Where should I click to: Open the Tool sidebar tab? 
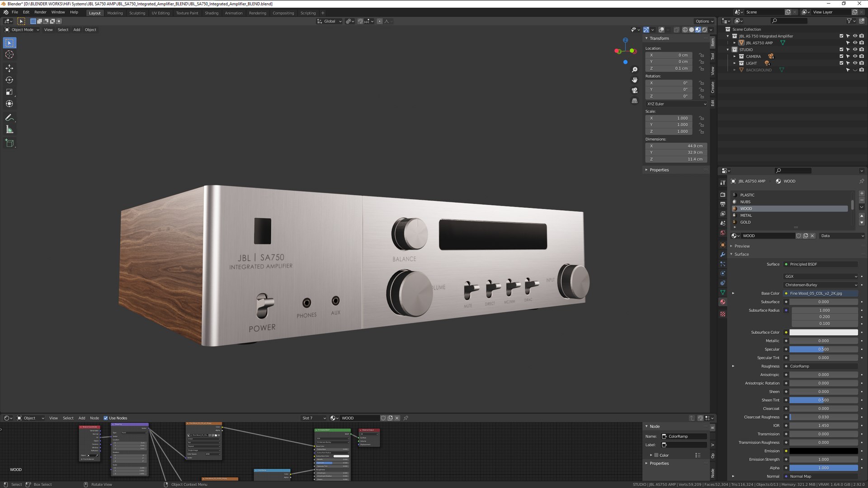pyautogui.click(x=713, y=56)
